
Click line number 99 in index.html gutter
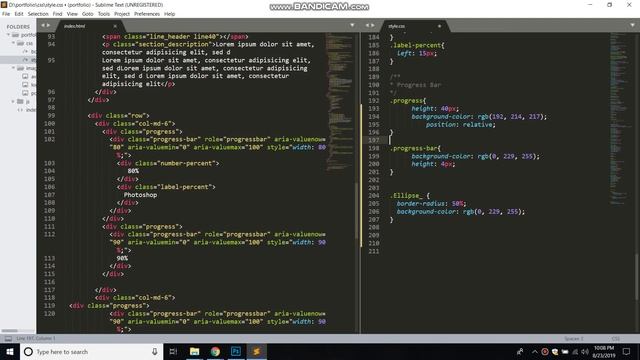coord(51,116)
